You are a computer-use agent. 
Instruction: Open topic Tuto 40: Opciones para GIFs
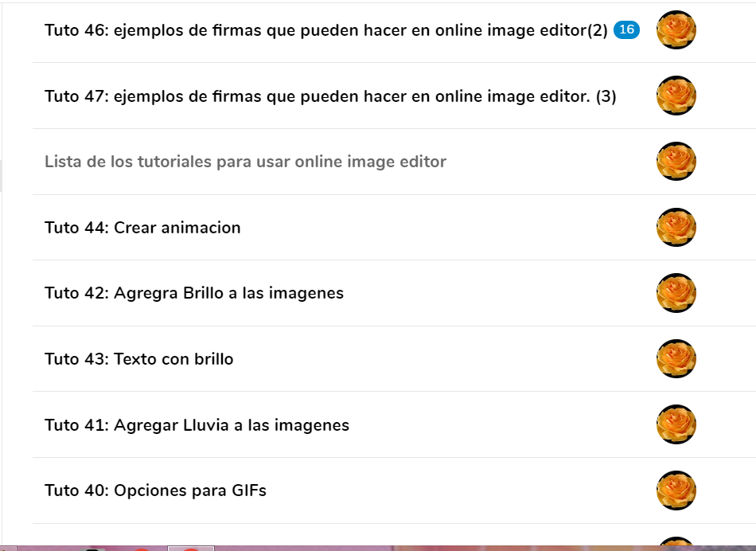155,490
